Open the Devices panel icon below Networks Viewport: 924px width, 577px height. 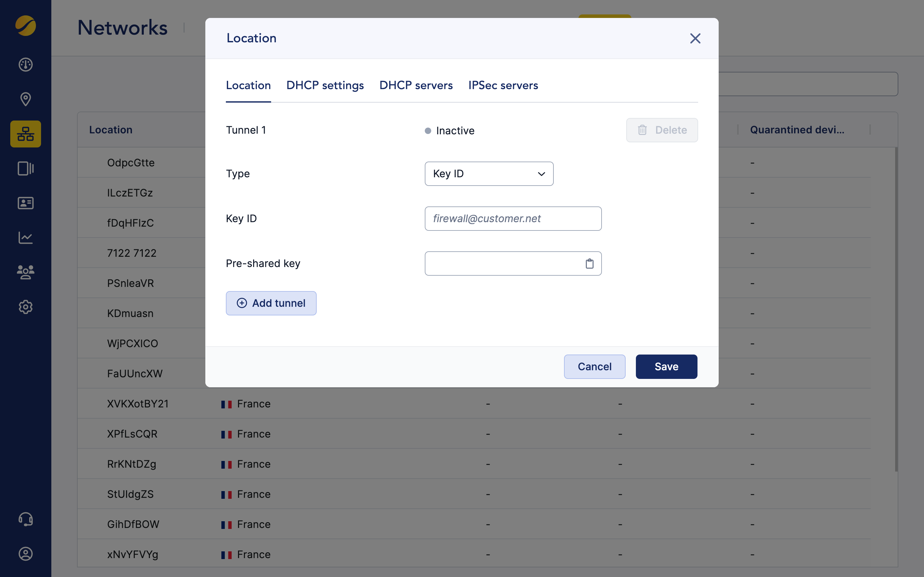(x=25, y=168)
